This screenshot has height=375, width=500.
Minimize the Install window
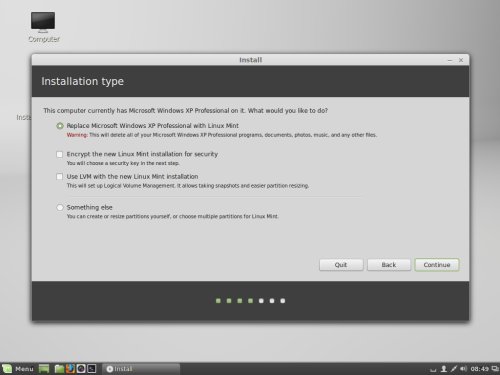pyautogui.click(x=450, y=60)
